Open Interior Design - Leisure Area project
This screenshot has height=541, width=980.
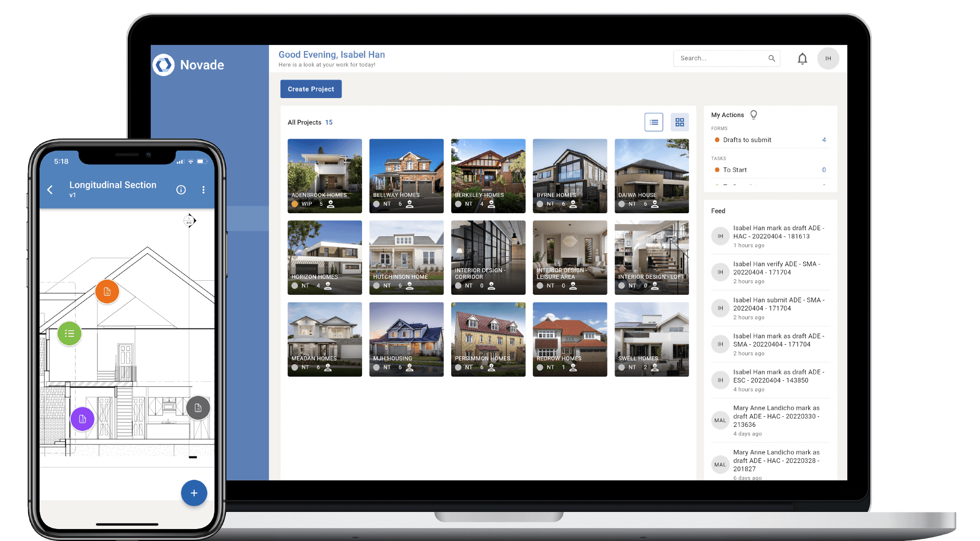point(570,258)
